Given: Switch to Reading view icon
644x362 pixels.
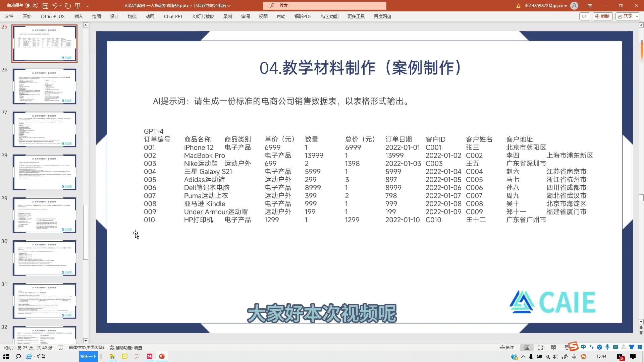Looking at the screenshot, I should [554, 348].
